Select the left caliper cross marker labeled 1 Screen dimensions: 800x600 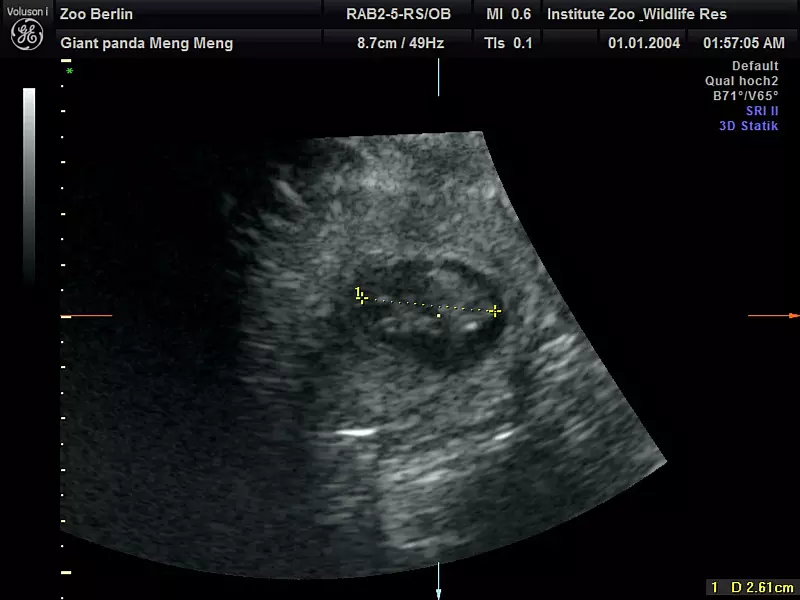coord(362,297)
